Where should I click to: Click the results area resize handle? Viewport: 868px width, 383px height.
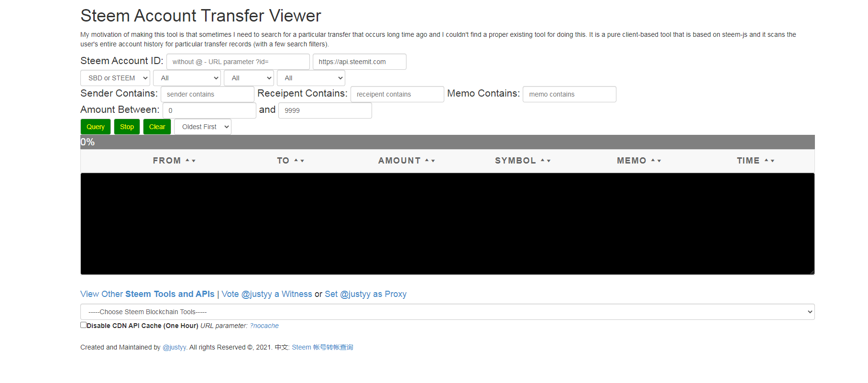click(x=812, y=272)
